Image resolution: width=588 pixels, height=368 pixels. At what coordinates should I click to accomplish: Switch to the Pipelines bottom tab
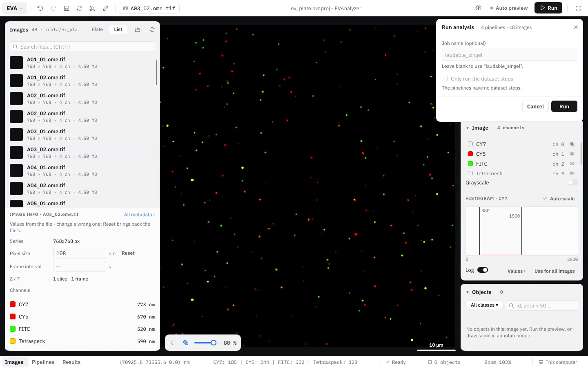pos(43,362)
